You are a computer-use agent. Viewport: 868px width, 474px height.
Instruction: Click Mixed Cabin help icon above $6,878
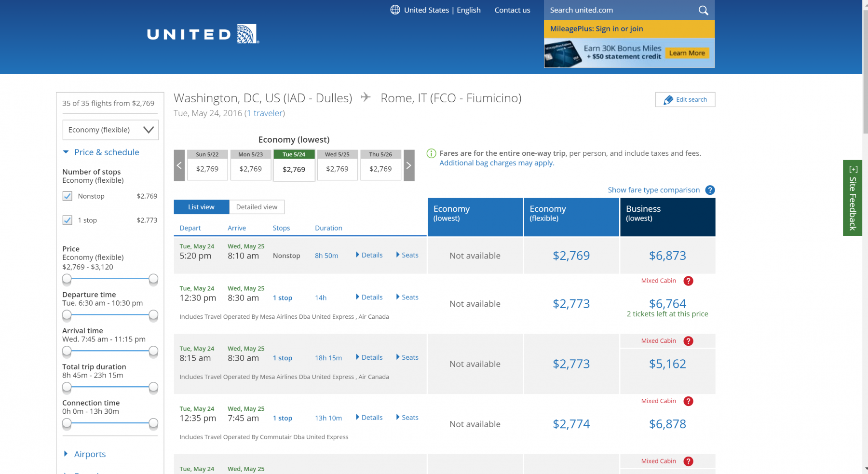(x=689, y=401)
